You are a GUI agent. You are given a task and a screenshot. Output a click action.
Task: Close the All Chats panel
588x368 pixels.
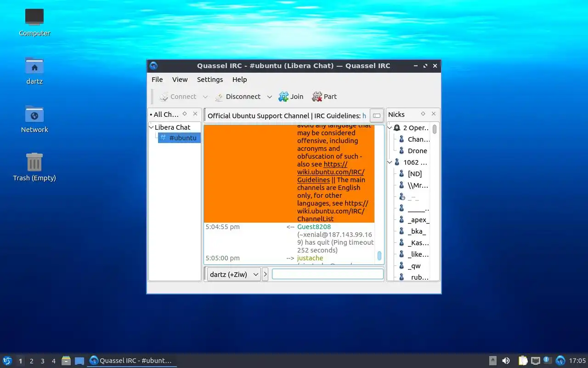[x=195, y=114]
